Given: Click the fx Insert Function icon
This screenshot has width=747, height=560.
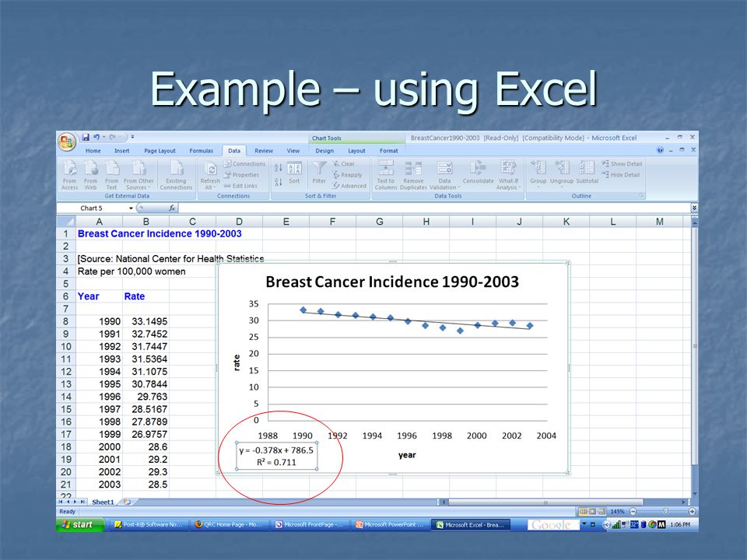Looking at the screenshot, I should [x=172, y=208].
